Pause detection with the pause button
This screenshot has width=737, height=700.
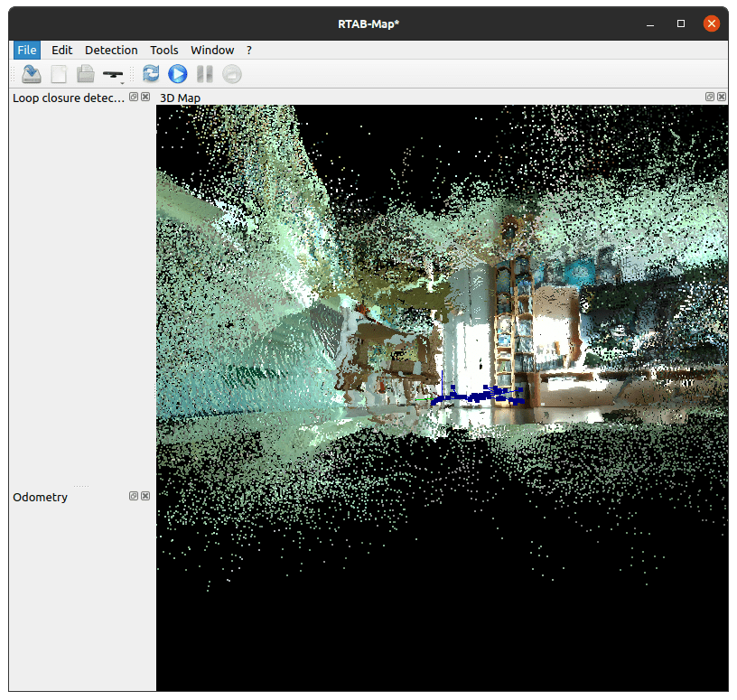tap(205, 74)
